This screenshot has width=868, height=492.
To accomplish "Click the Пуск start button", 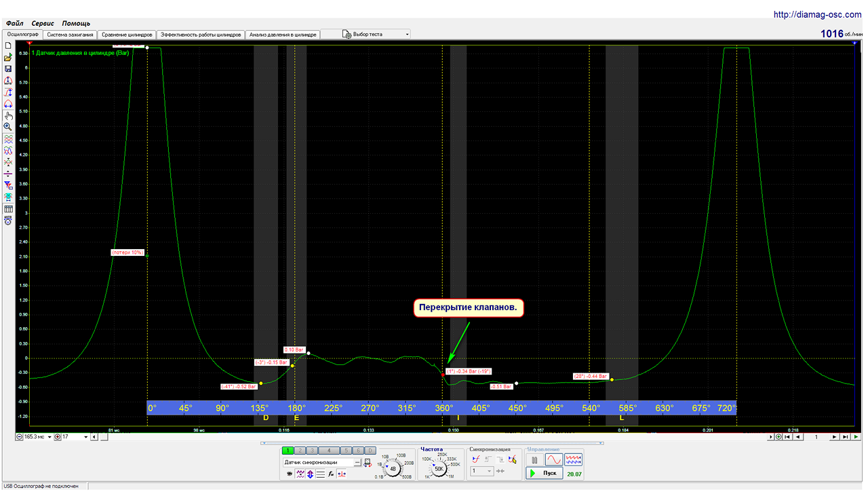I will (x=545, y=473).
